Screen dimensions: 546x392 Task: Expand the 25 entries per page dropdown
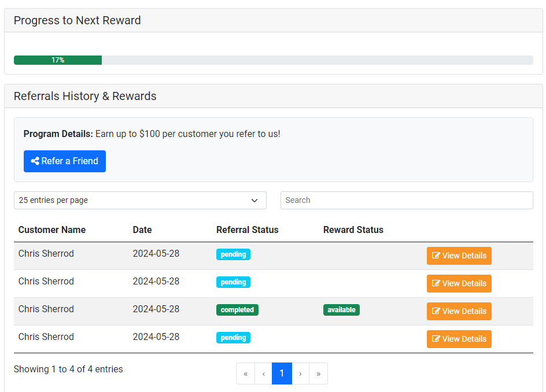(x=140, y=200)
